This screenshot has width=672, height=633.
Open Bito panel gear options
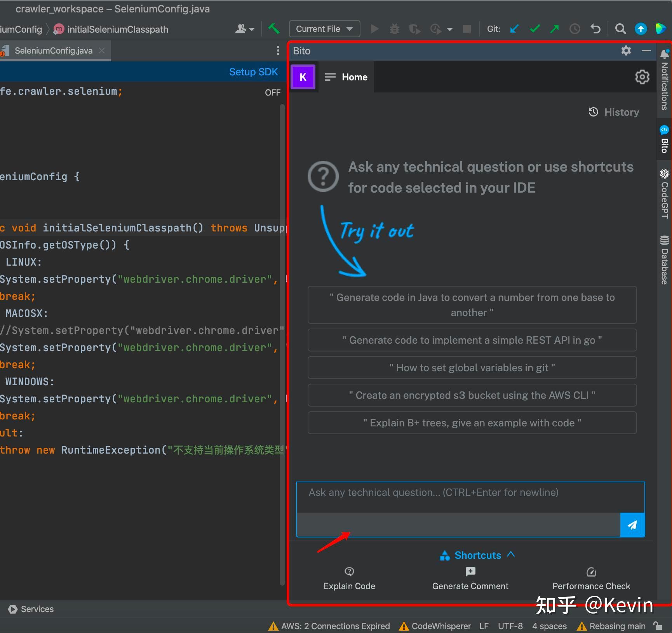point(626,50)
